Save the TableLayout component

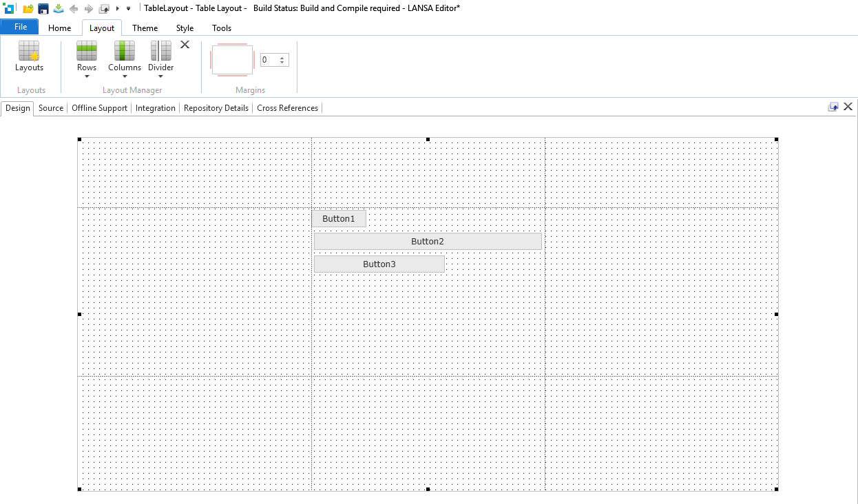[x=43, y=8]
